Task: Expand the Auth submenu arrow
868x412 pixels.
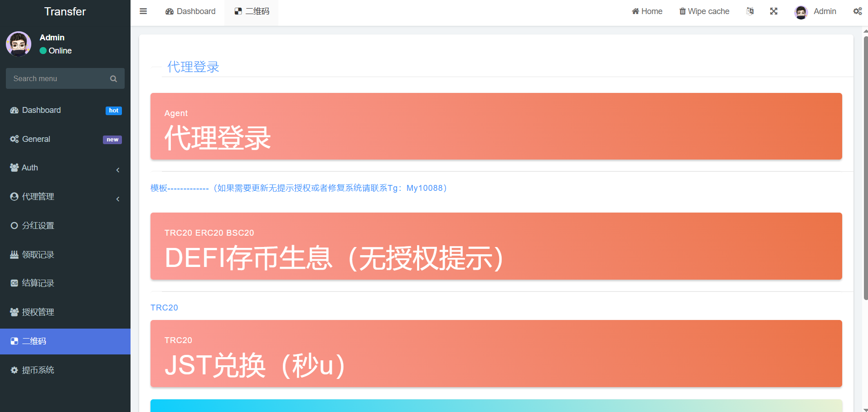Action: tap(118, 170)
